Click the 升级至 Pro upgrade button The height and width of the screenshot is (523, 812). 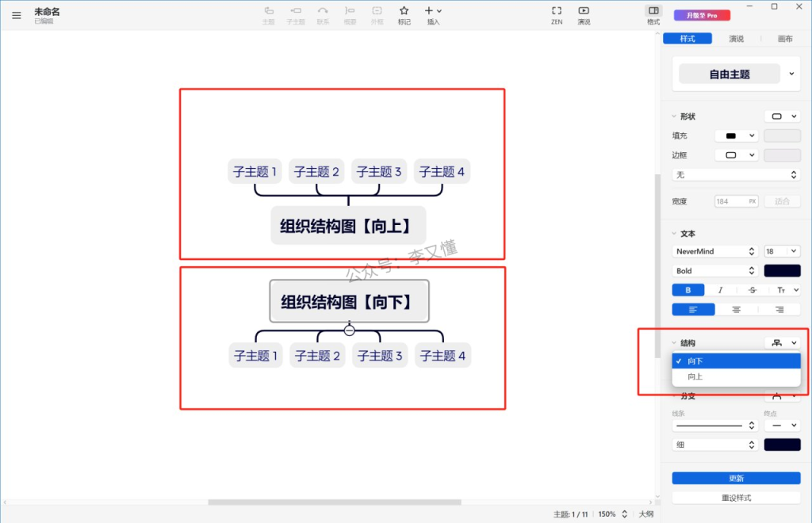click(x=696, y=15)
